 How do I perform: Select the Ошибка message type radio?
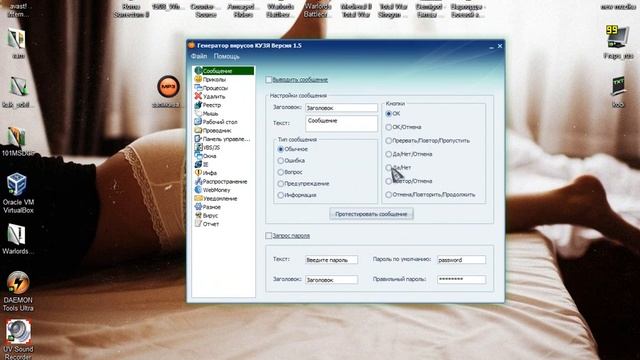[281, 161]
